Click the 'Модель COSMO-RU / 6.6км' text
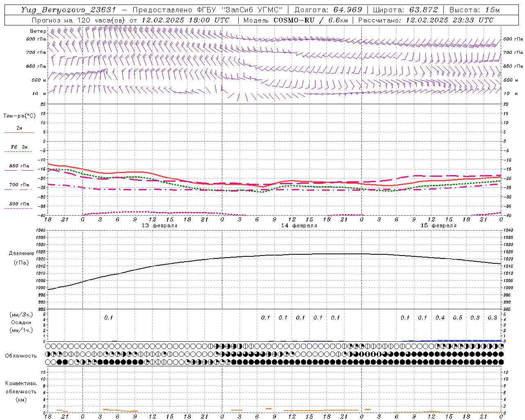 pos(296,20)
